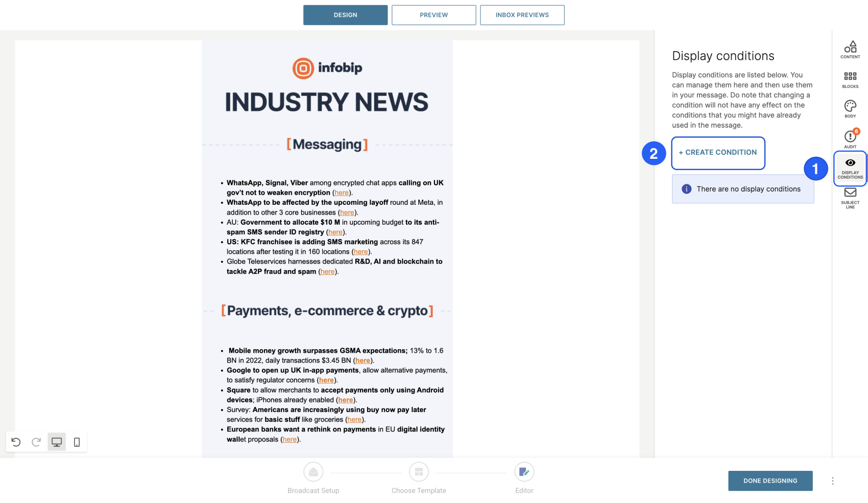This screenshot has width=868, height=503.
Task: Open the Blocks panel icon
Action: coord(850,79)
